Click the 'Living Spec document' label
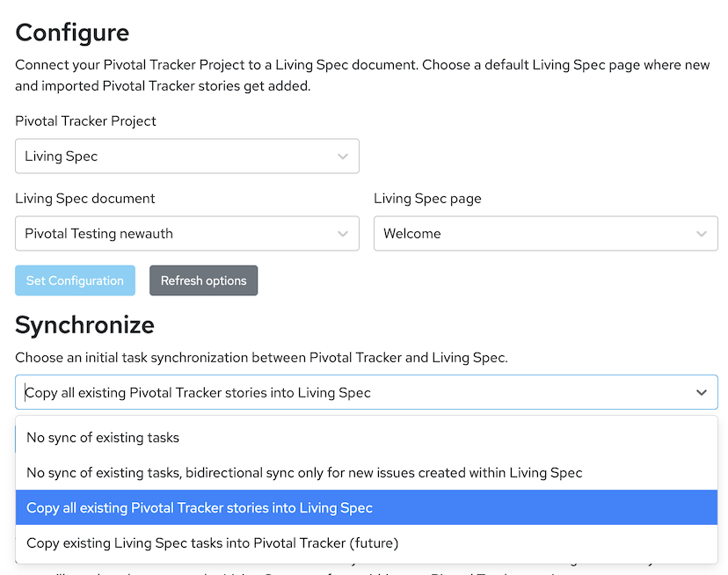728x575 pixels. [x=85, y=199]
